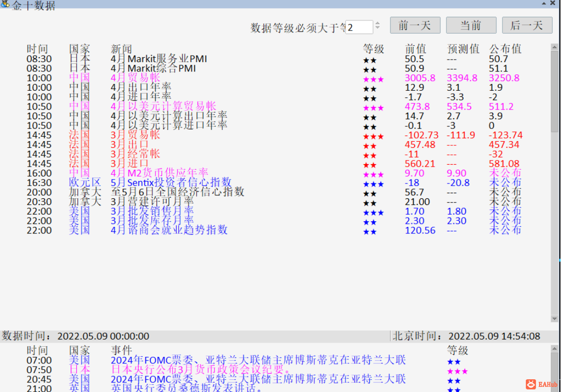Select the 4月谘商会就业趋势指数 row
Image resolution: width=562 pixels, height=392 pixels.
(x=274, y=230)
